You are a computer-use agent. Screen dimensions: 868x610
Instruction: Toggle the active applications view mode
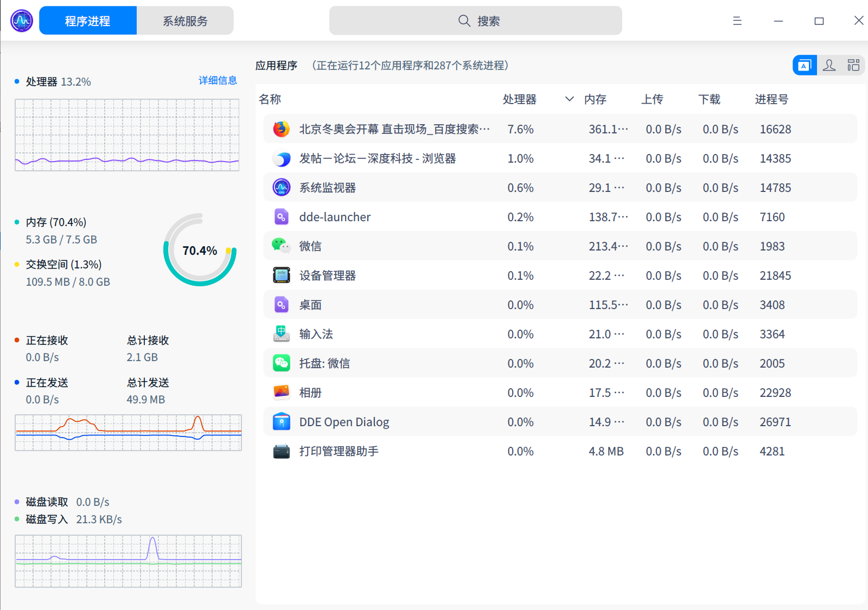click(804, 65)
